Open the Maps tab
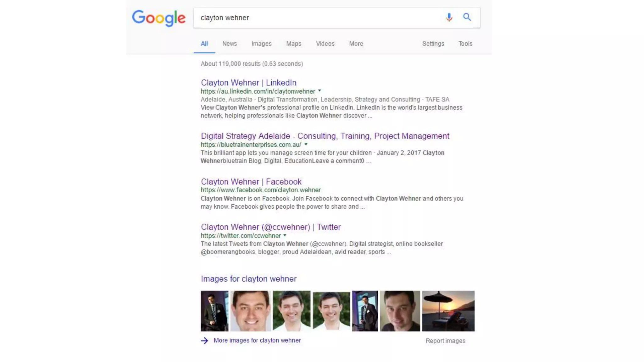The height and width of the screenshot is (362, 644). click(x=294, y=44)
